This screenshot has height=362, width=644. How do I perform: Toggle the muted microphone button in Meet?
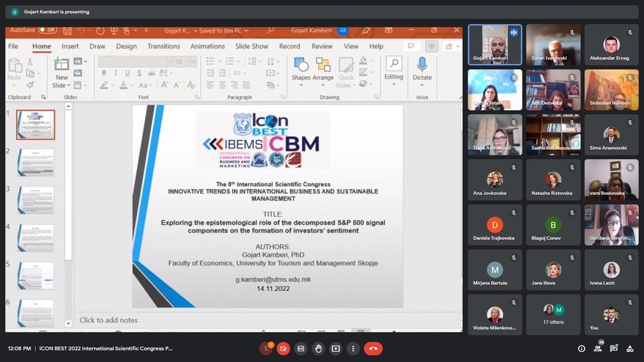tap(266, 349)
